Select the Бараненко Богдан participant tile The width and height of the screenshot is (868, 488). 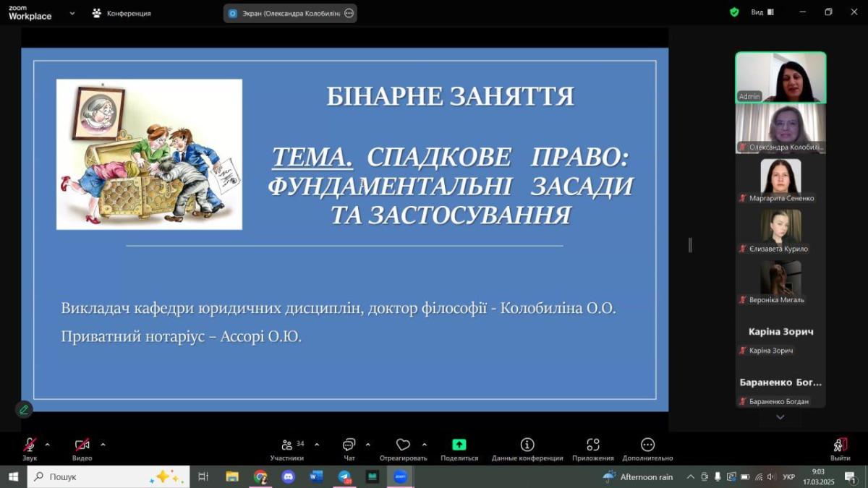coord(780,382)
